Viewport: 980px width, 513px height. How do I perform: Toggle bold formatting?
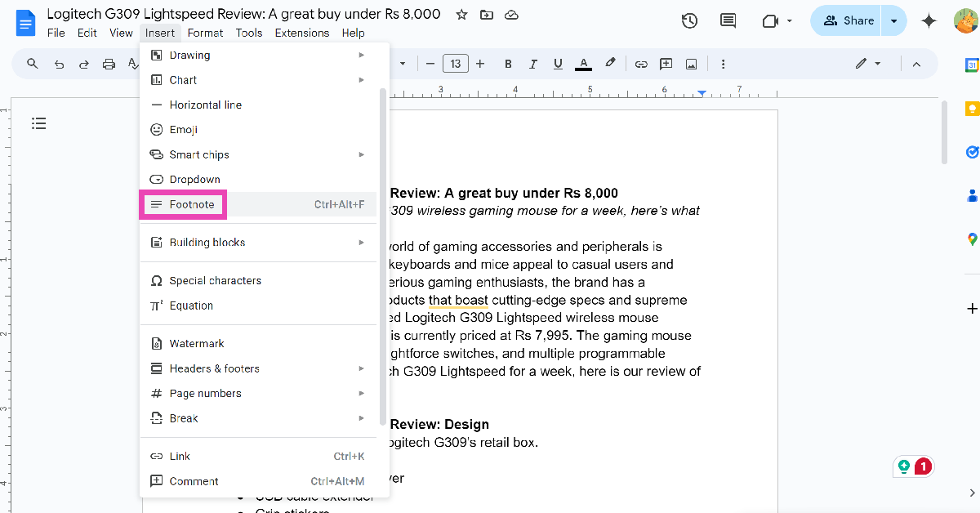pos(508,63)
